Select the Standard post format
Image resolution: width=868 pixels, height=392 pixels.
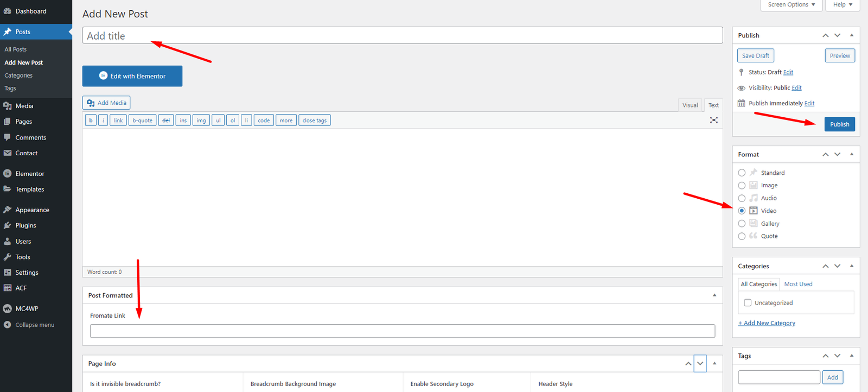[742, 173]
